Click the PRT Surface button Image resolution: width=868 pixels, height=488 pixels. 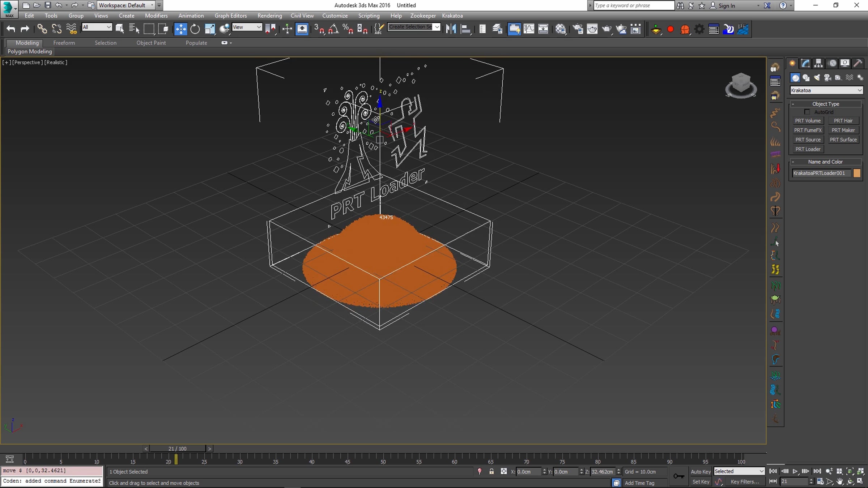point(843,140)
